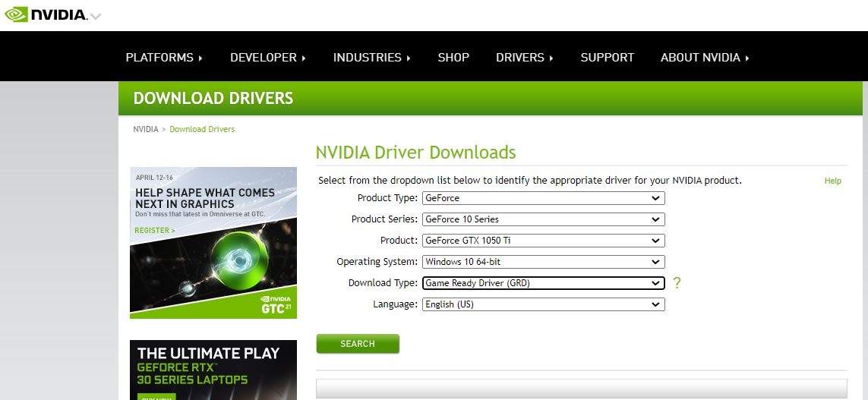Expand the Industries menu
The height and width of the screenshot is (400, 868).
coord(371,58)
